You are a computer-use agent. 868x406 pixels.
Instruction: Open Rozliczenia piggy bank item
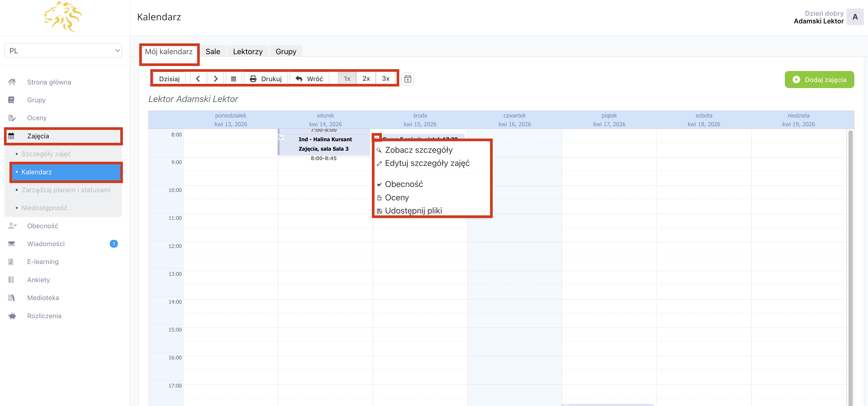(44, 316)
